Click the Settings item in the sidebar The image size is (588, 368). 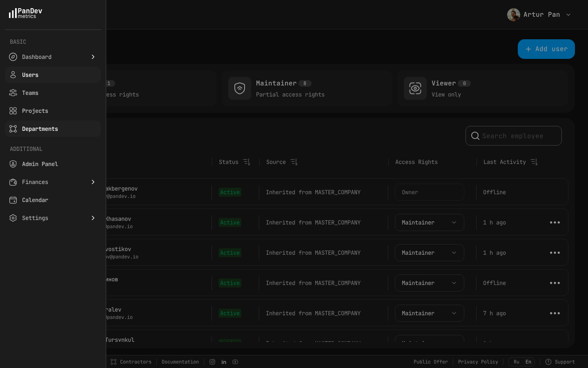click(x=35, y=218)
